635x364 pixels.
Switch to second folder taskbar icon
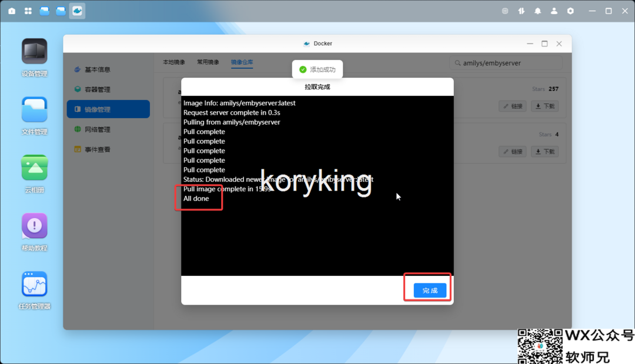tap(61, 11)
